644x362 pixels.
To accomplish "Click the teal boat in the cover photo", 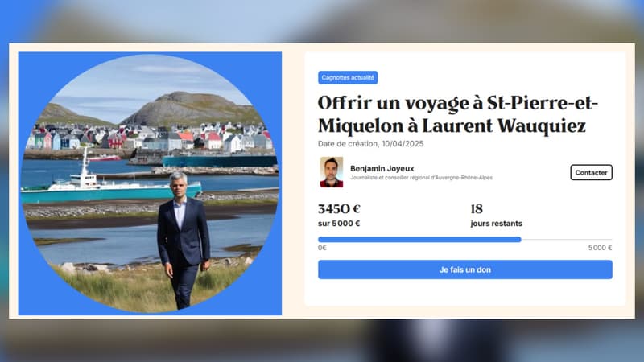I will 111,185.
